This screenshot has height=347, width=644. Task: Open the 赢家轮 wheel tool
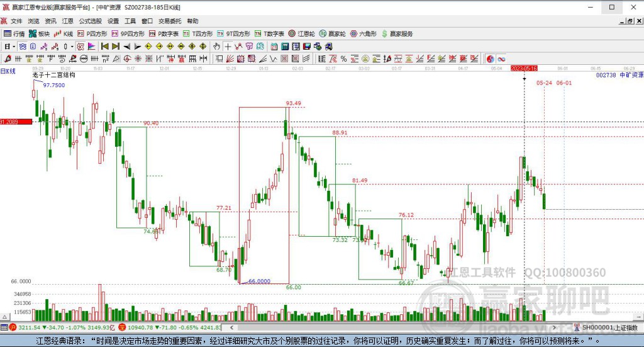tap(333, 34)
